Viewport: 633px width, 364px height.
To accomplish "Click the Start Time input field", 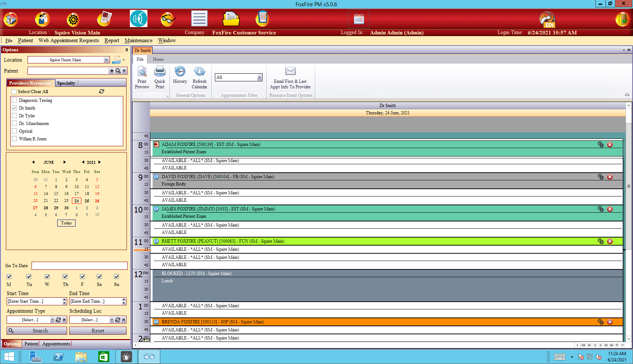I will [34, 301].
